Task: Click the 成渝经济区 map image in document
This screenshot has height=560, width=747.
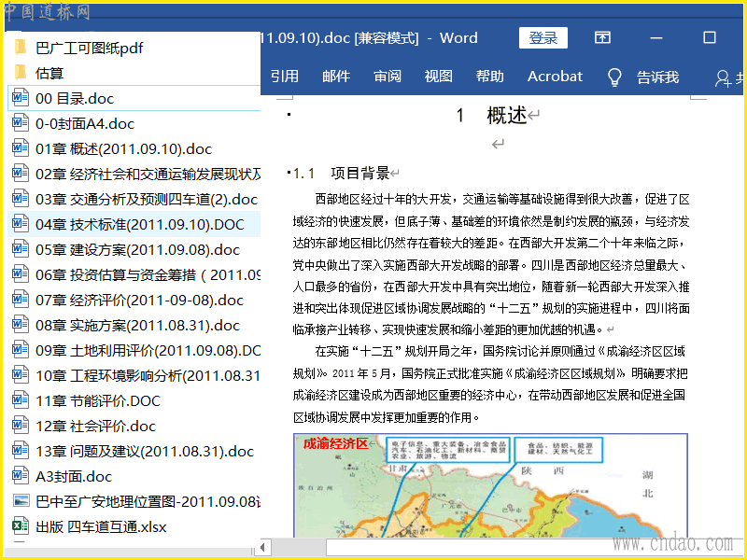Action: [x=490, y=485]
